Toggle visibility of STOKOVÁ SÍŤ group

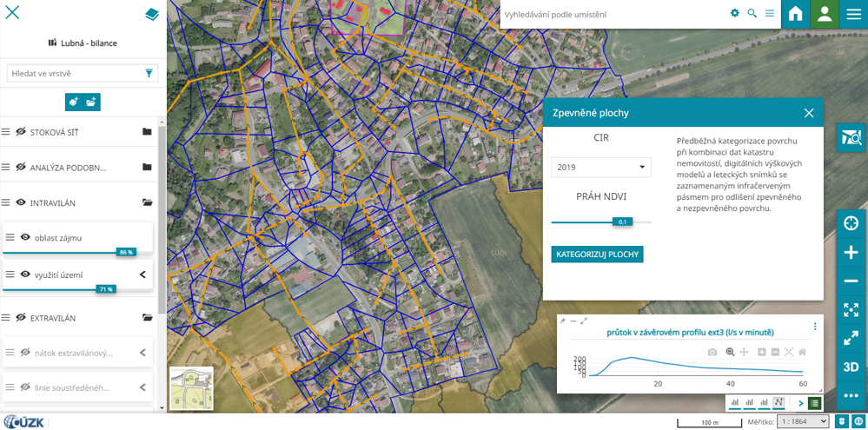[21, 132]
